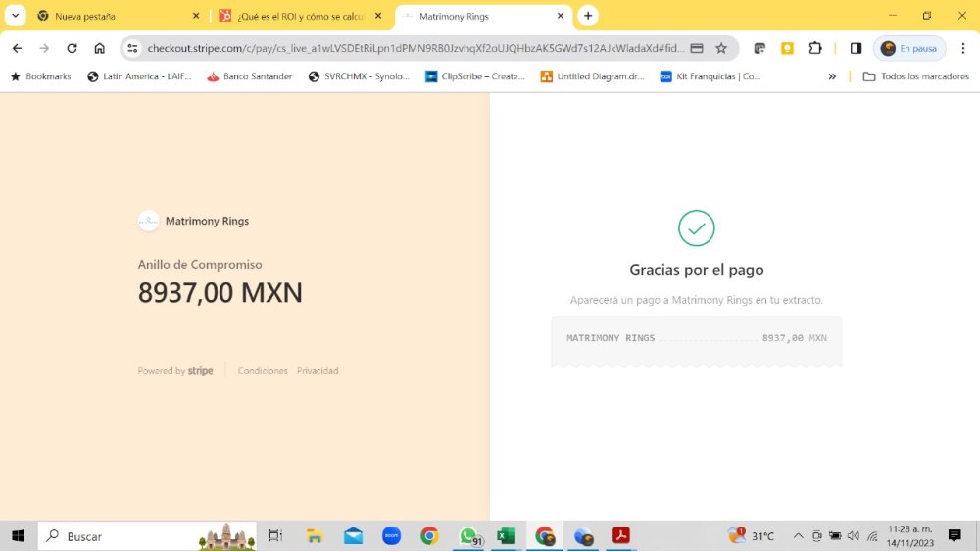The width and height of the screenshot is (980, 552).
Task: Open File Explorer from taskbar
Action: pos(315,535)
